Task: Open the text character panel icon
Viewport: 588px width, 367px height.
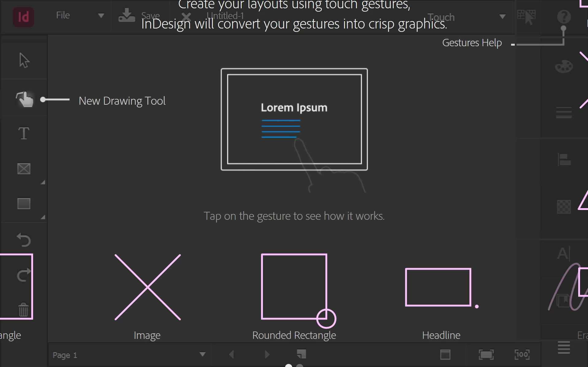Action: click(564, 253)
